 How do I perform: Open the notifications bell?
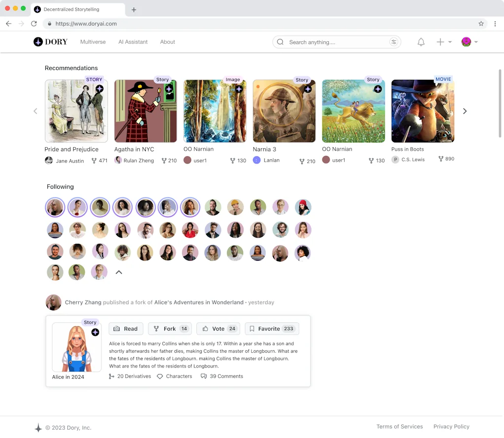point(421,42)
